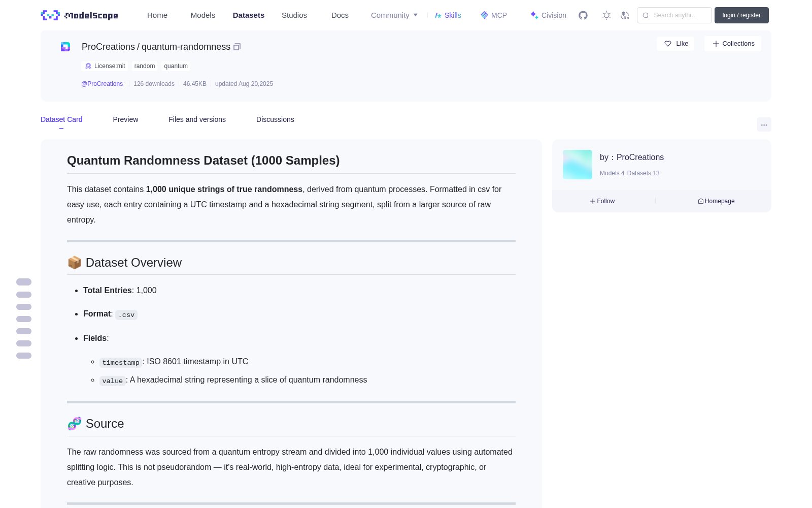The image size is (812, 508).
Task: Like this dataset
Action: [675, 44]
